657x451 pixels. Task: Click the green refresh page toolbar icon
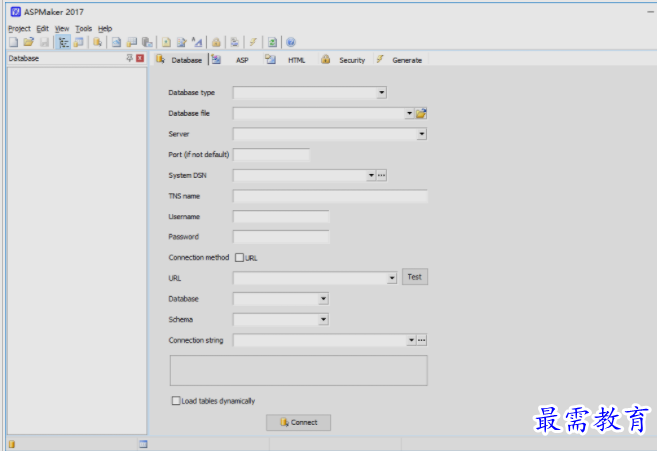click(x=272, y=42)
